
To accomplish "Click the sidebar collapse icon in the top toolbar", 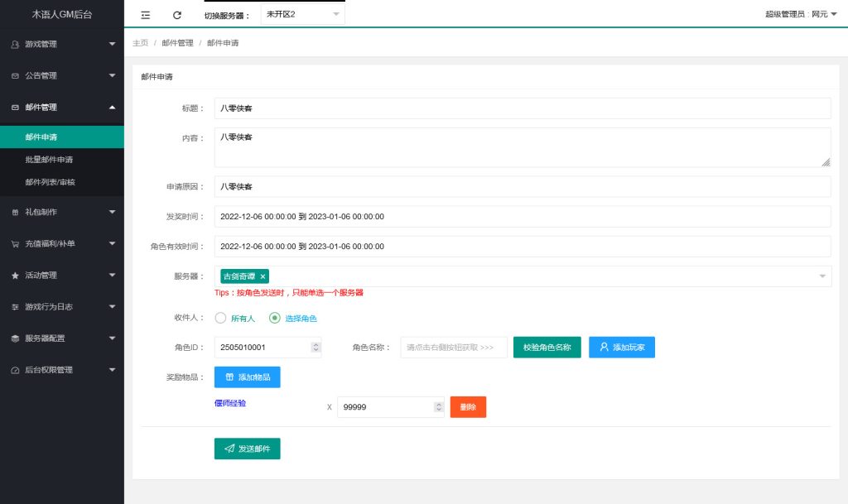I will point(144,14).
